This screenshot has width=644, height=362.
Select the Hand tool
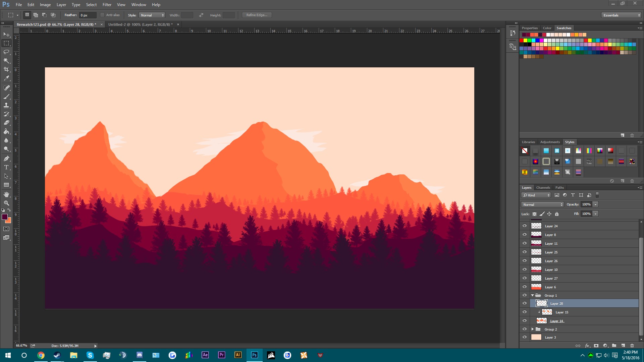[6, 194]
